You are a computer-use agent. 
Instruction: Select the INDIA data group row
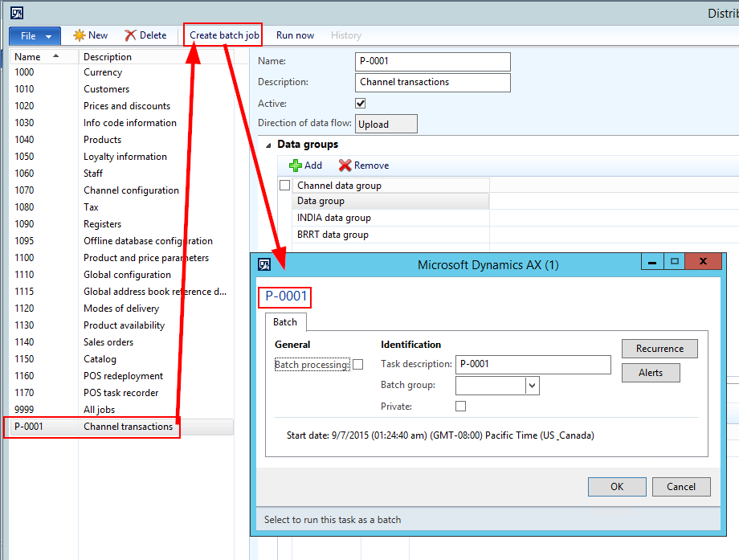390,219
